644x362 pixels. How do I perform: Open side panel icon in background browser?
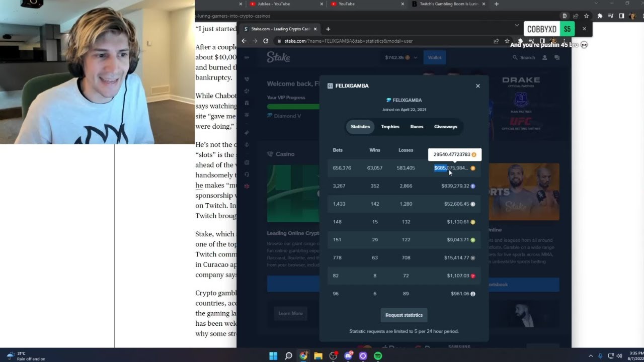621,16
